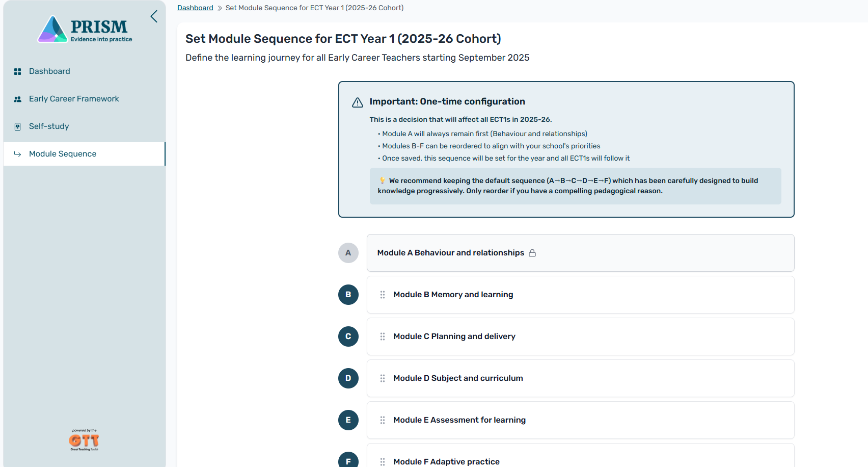The image size is (868, 467).
Task: Select Module Sequence in the sidebar
Action: [63, 154]
